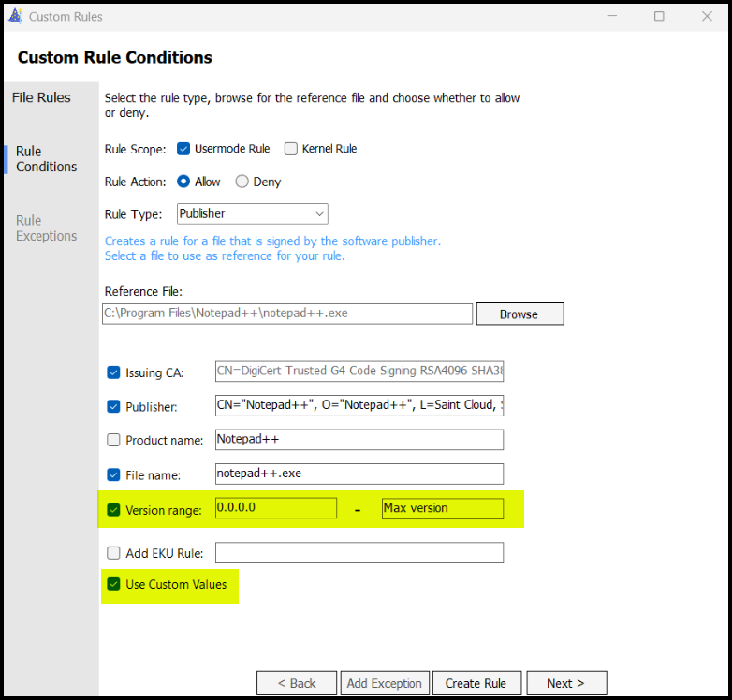Click the File name field notepad++.exe
The height and width of the screenshot is (700, 732).
click(x=359, y=474)
